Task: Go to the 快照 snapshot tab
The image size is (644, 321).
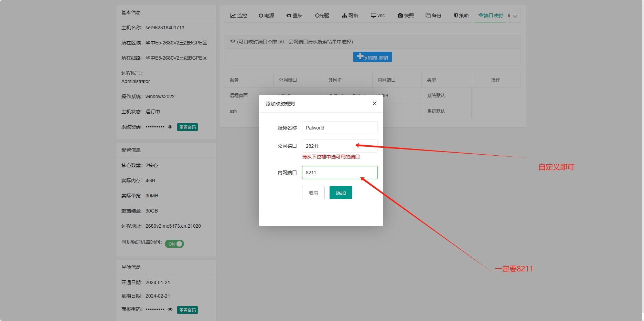Action: [x=406, y=15]
